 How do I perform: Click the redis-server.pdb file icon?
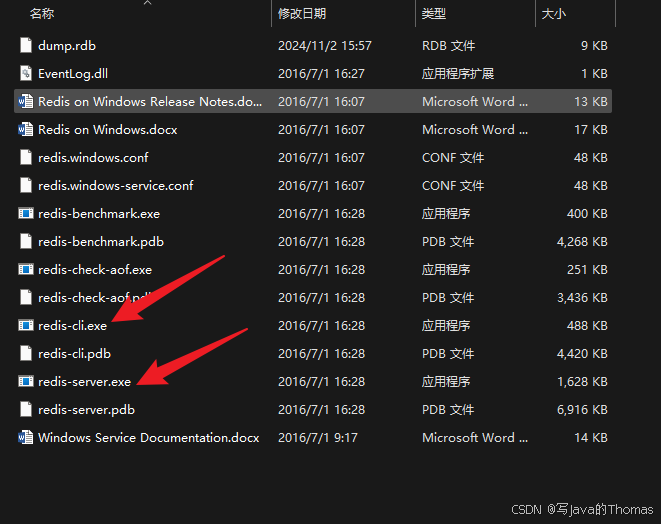(26, 410)
